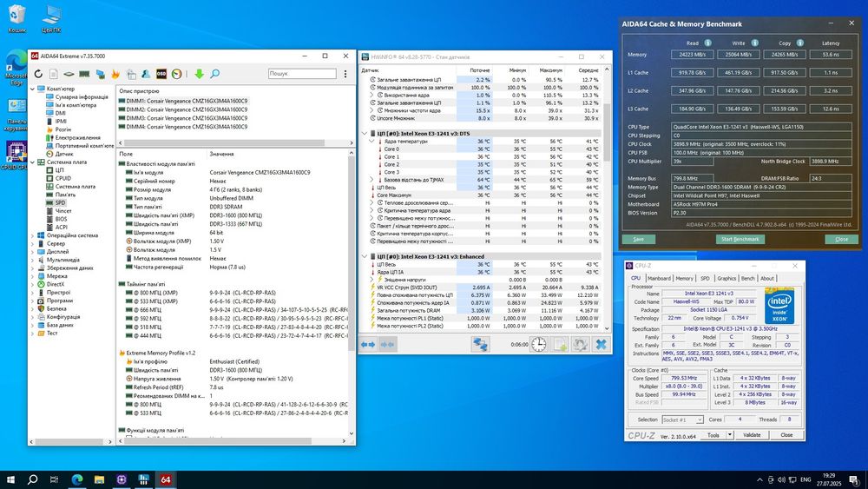
Task: Click Tools button in CPU-Z
Action: (x=713, y=435)
